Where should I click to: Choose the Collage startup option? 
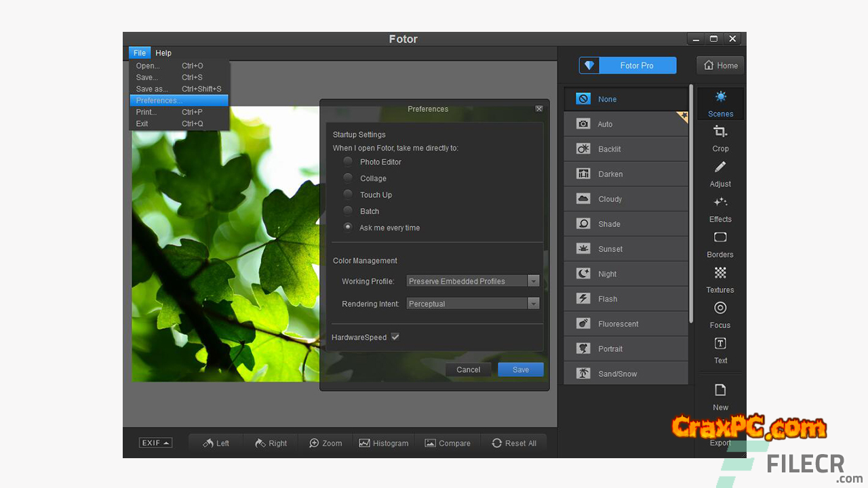tap(348, 178)
